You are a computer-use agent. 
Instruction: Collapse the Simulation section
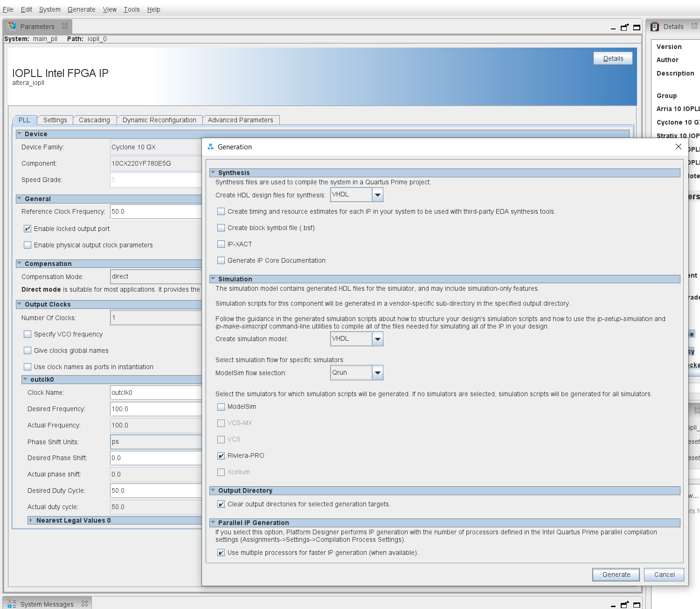pyautogui.click(x=213, y=279)
